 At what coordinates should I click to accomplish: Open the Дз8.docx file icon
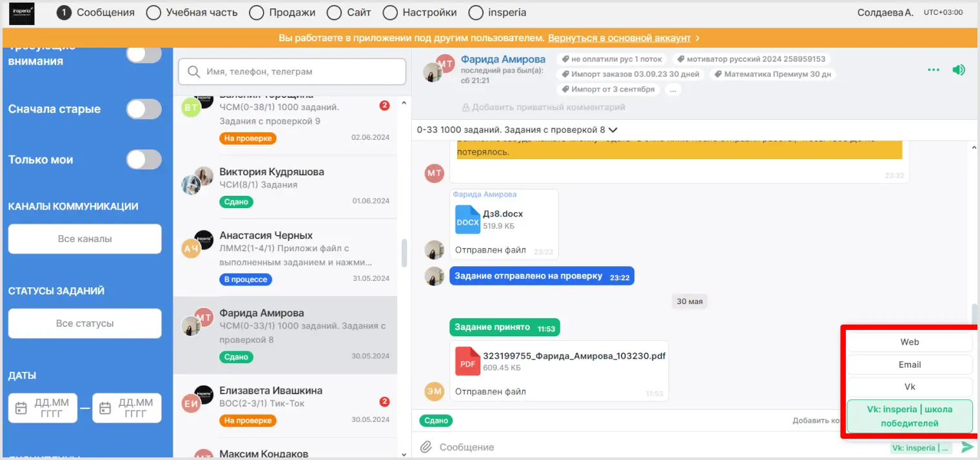[467, 219]
